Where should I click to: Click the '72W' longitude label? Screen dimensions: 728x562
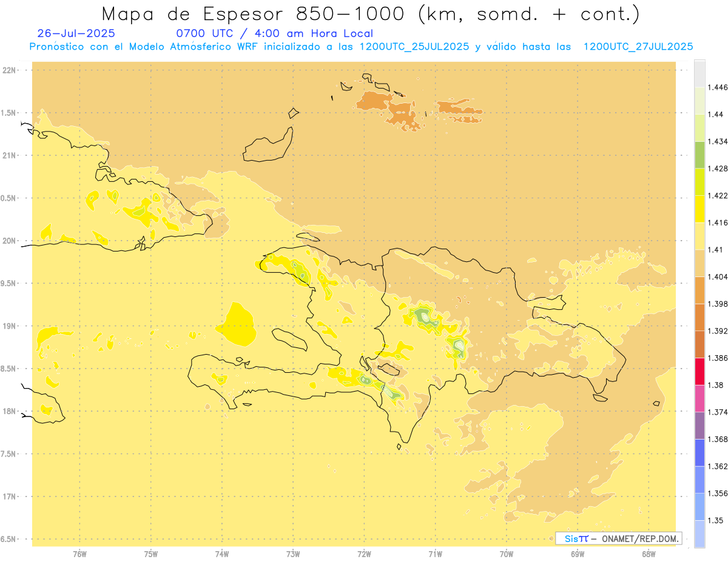point(364,554)
